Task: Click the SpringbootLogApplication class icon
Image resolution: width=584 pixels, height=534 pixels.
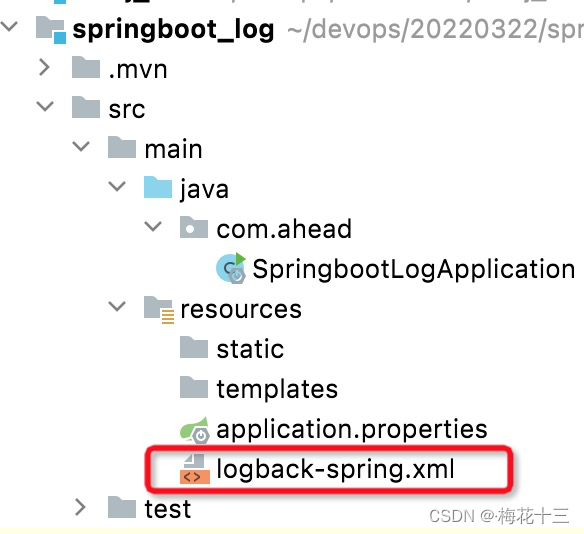Action: (x=231, y=268)
